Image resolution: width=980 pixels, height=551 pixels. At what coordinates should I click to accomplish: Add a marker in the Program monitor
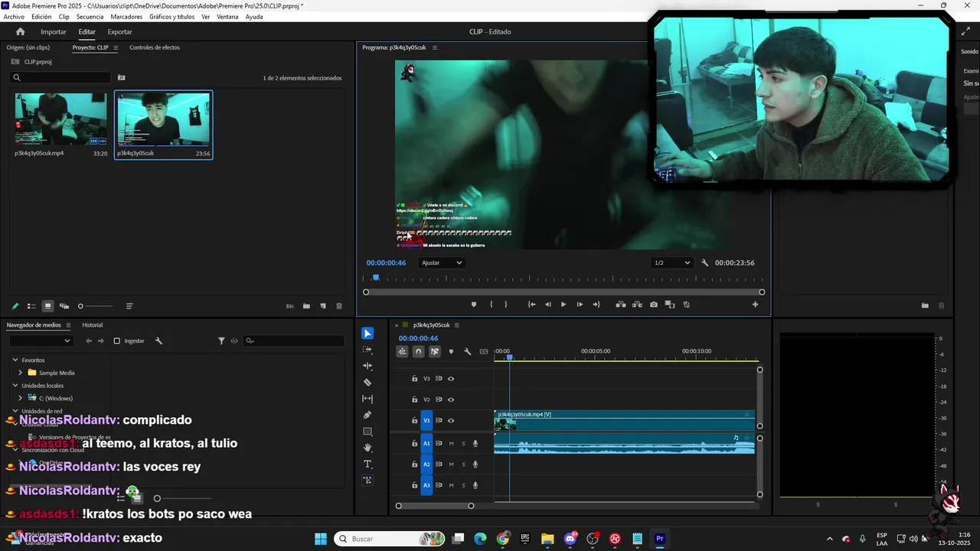point(473,305)
